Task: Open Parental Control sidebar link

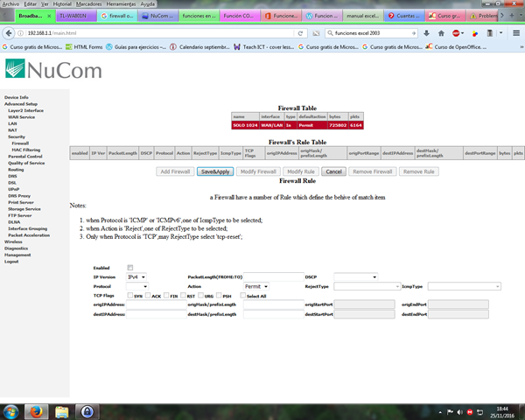Action: coord(25,157)
